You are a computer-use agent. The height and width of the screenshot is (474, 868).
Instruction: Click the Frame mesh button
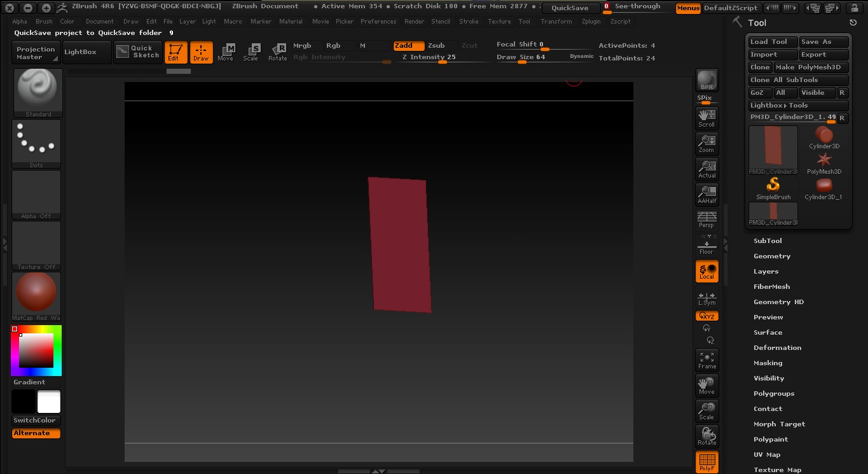tap(706, 360)
